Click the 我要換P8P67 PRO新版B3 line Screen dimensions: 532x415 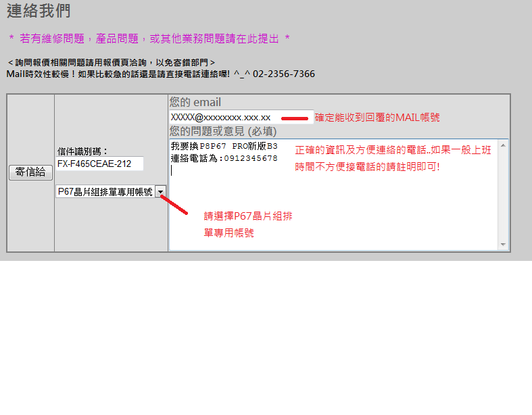[224, 146]
